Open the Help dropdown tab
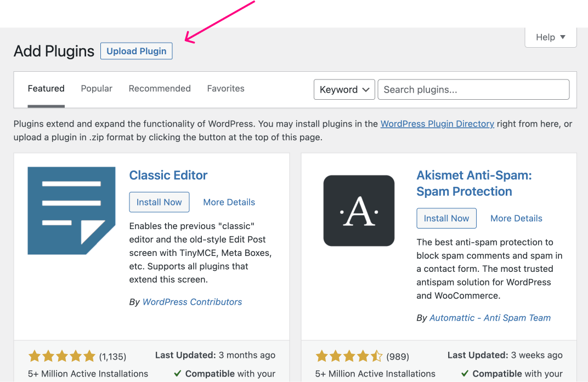The width and height of the screenshot is (588, 382). (x=551, y=37)
